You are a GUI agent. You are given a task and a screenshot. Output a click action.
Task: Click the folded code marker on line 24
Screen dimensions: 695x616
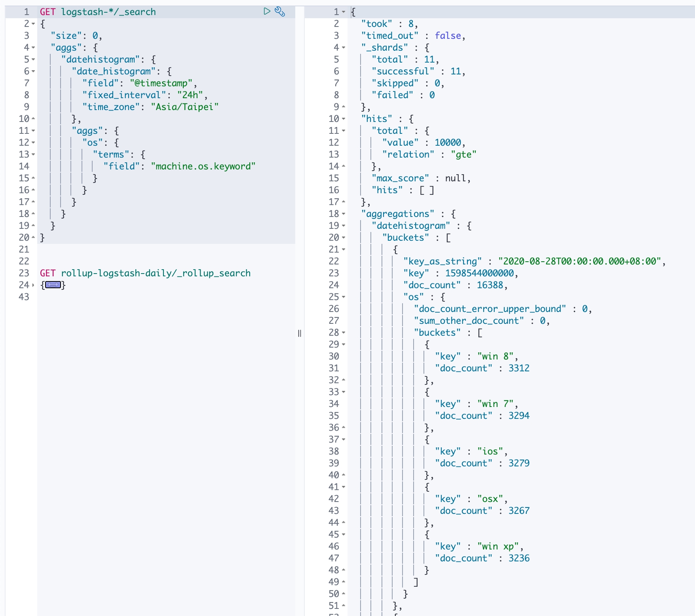[53, 285]
